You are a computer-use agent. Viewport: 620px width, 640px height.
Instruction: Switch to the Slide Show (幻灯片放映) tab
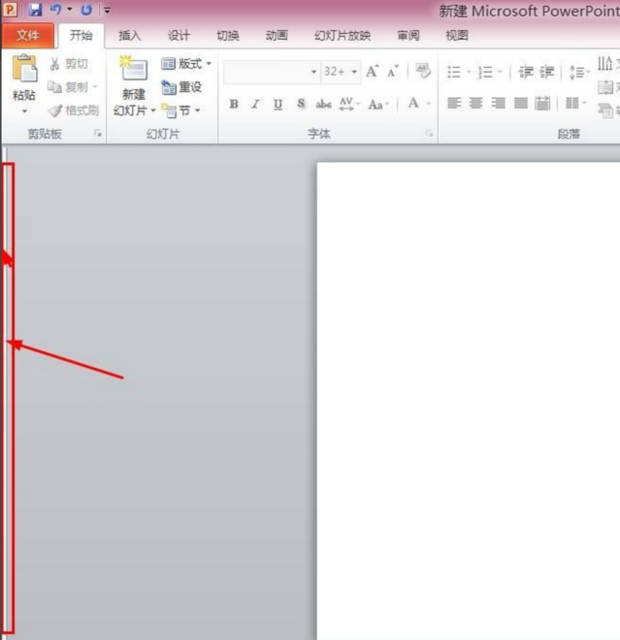pyautogui.click(x=342, y=35)
